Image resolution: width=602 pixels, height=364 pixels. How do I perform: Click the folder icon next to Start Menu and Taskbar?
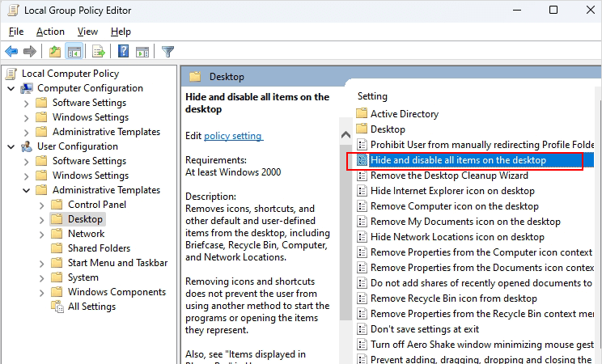click(57, 263)
